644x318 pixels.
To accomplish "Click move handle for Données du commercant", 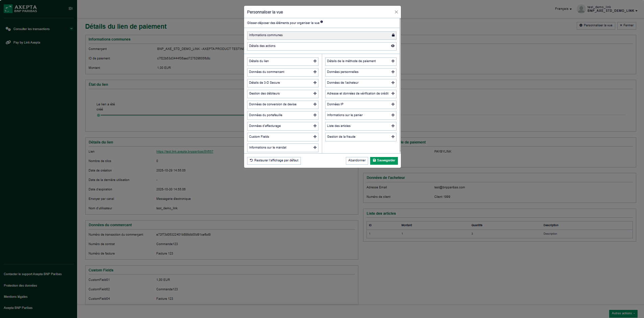I will (x=315, y=72).
